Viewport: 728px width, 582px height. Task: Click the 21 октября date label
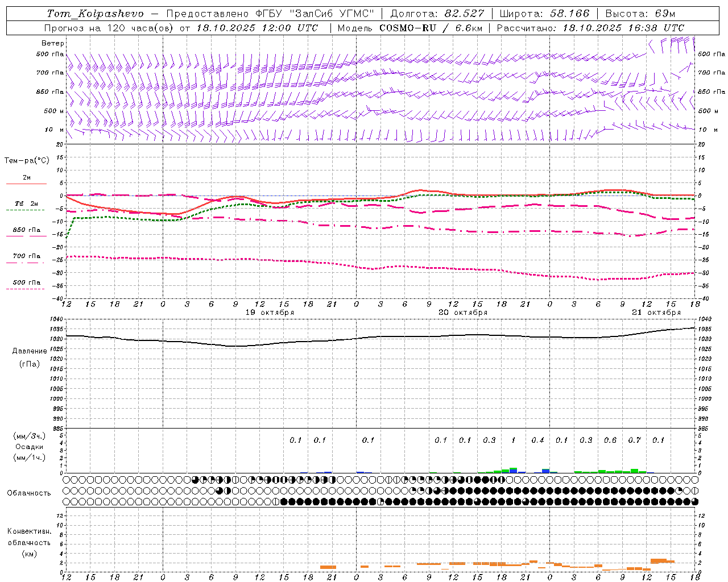656,313
